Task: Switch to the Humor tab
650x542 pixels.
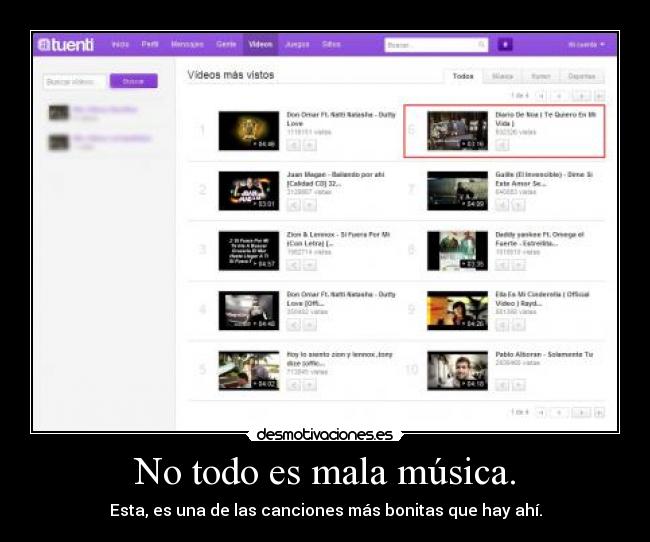Action: 541,76
